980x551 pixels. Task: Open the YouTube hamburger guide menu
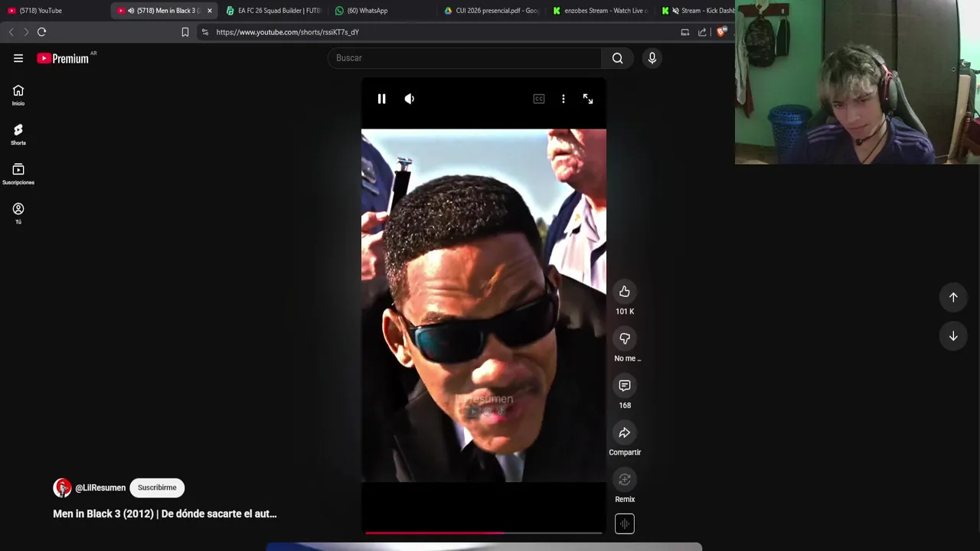[18, 58]
